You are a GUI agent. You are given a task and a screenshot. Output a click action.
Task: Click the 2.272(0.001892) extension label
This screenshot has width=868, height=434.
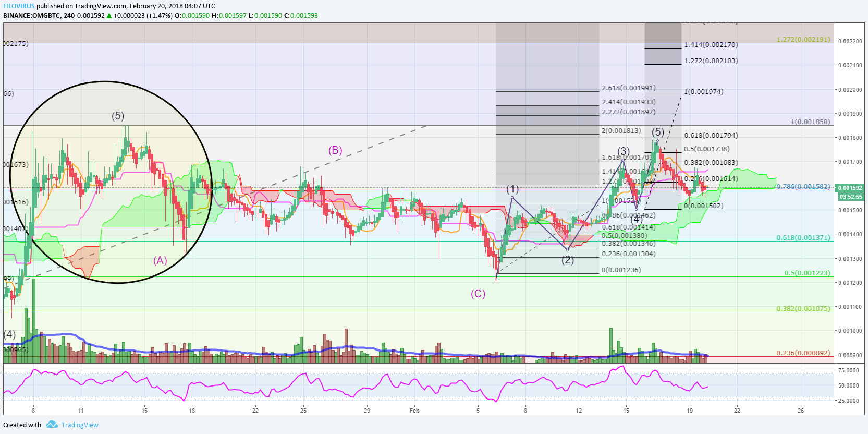(x=629, y=112)
